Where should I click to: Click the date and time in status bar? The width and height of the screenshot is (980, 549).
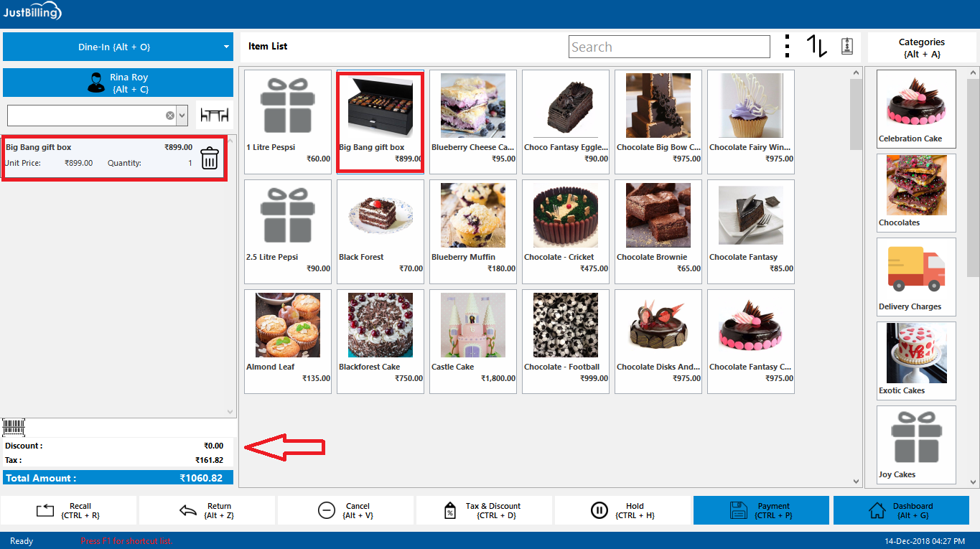(925, 541)
